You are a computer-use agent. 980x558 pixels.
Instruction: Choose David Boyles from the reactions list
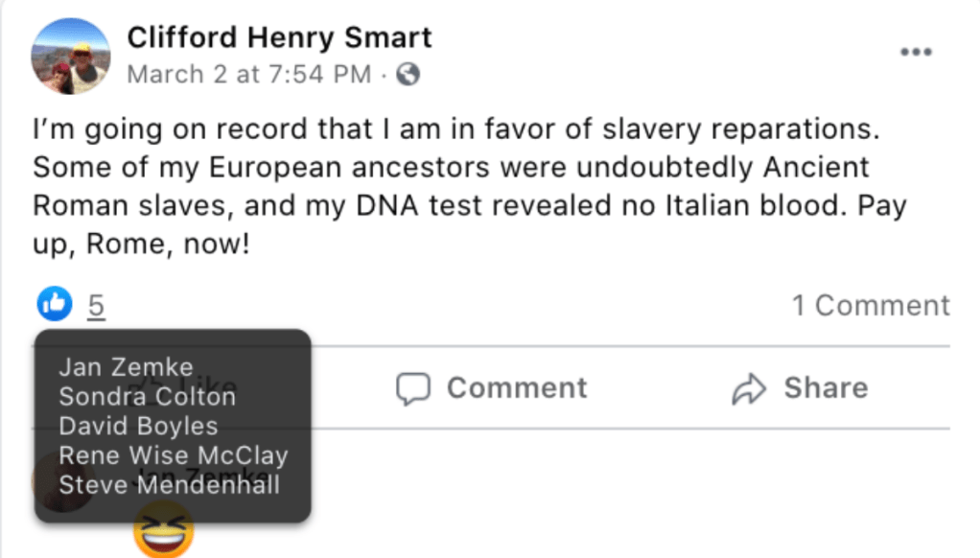click(138, 426)
